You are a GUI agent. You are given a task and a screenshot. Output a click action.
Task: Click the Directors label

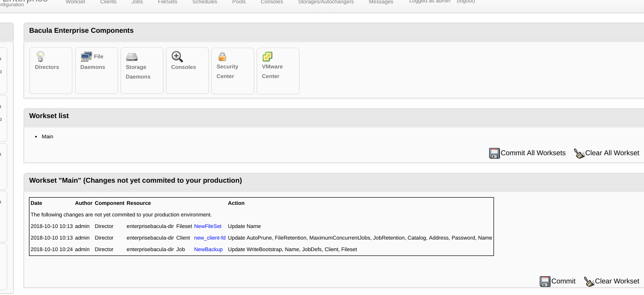(47, 67)
